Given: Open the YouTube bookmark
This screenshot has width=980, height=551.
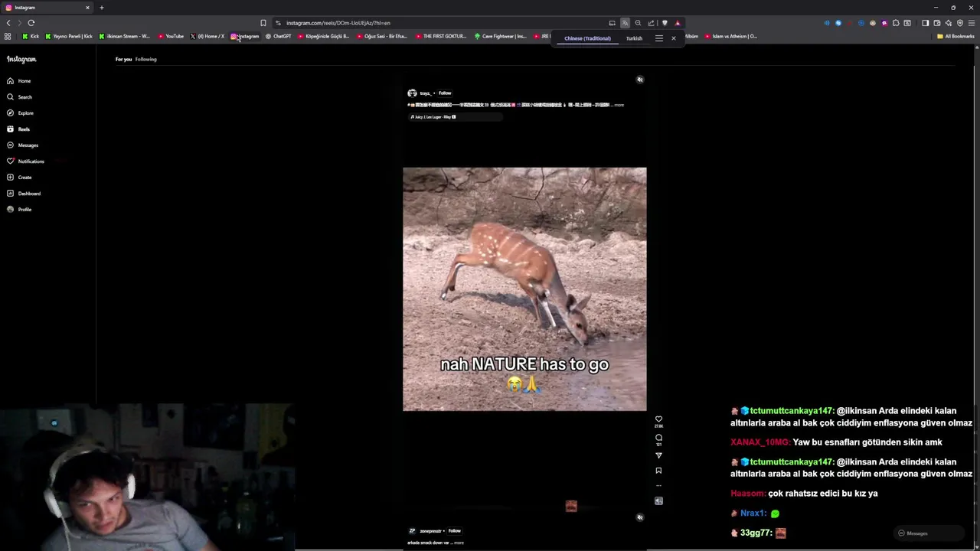Looking at the screenshot, I should [171, 36].
